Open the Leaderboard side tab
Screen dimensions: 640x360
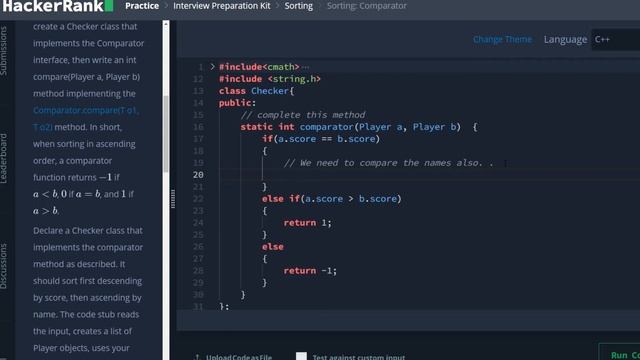click(4, 158)
